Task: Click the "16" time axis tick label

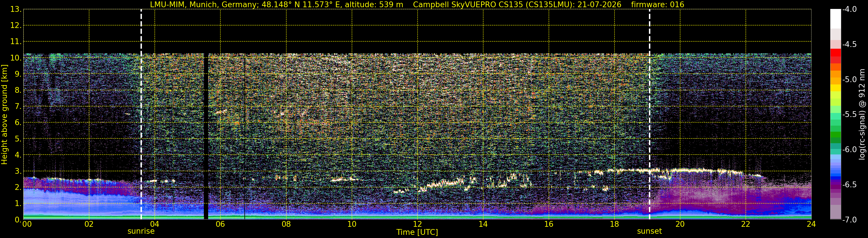Action: [549, 224]
